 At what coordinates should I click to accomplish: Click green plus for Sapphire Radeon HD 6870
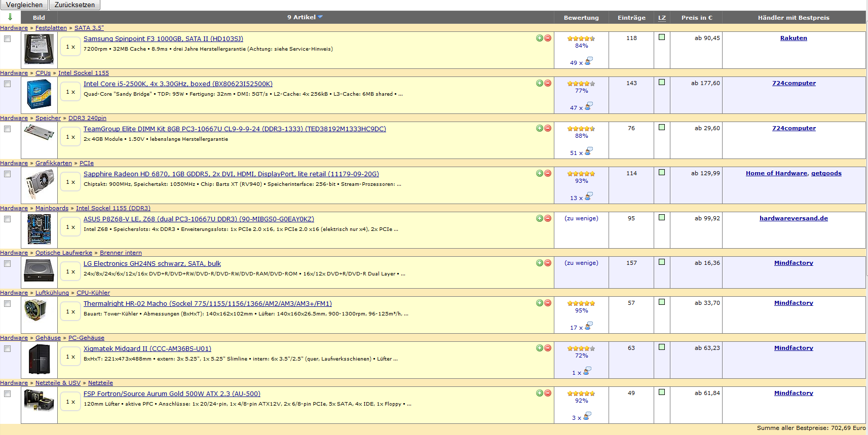[x=540, y=173]
